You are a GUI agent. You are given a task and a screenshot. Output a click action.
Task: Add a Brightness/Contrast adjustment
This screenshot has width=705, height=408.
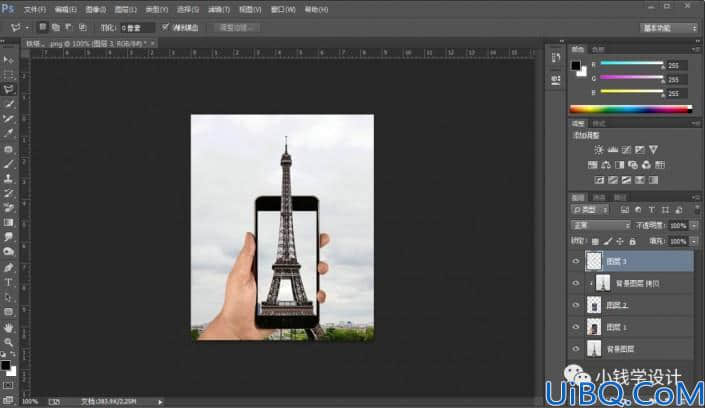coord(598,150)
